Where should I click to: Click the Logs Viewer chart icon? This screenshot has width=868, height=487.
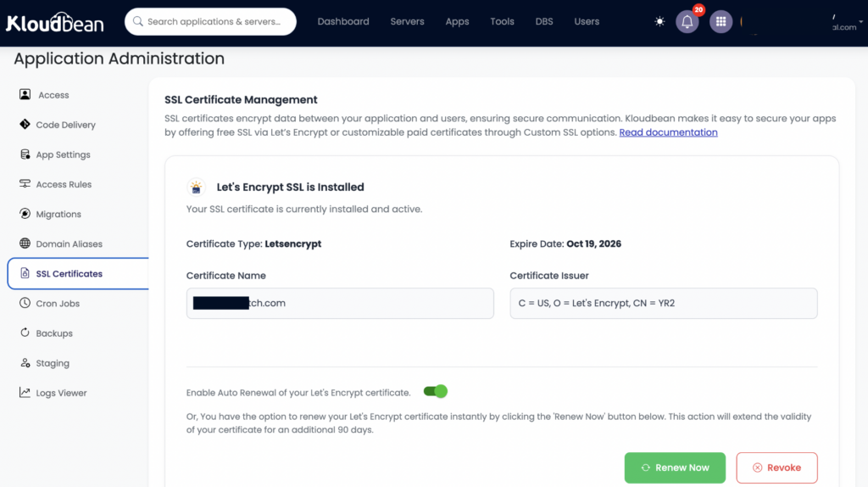(25, 392)
